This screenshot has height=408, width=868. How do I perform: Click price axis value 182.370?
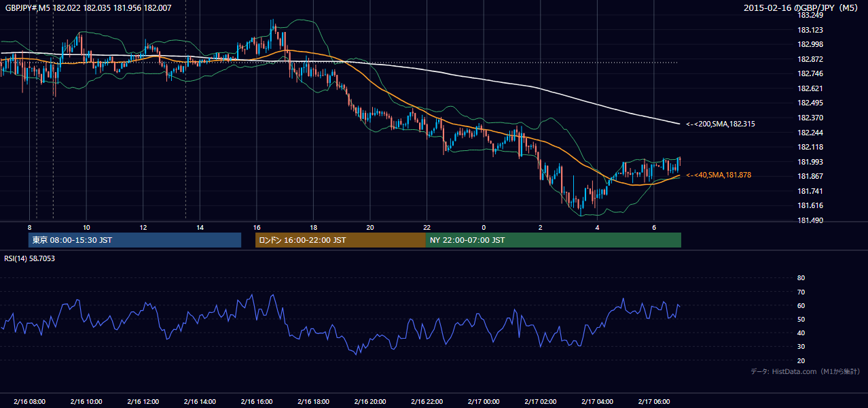[810, 118]
